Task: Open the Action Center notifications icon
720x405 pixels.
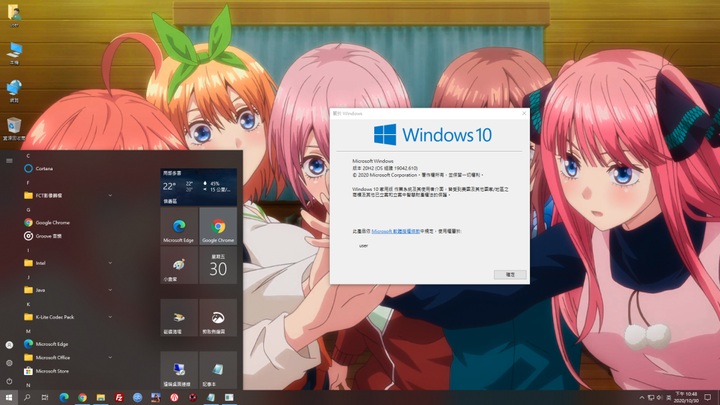Action: click(708, 398)
